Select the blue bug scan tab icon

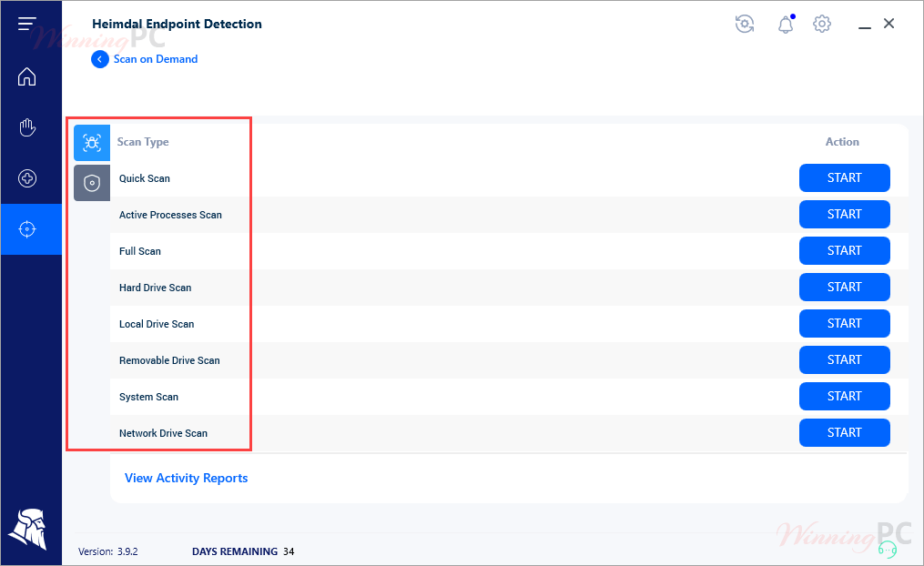click(92, 143)
